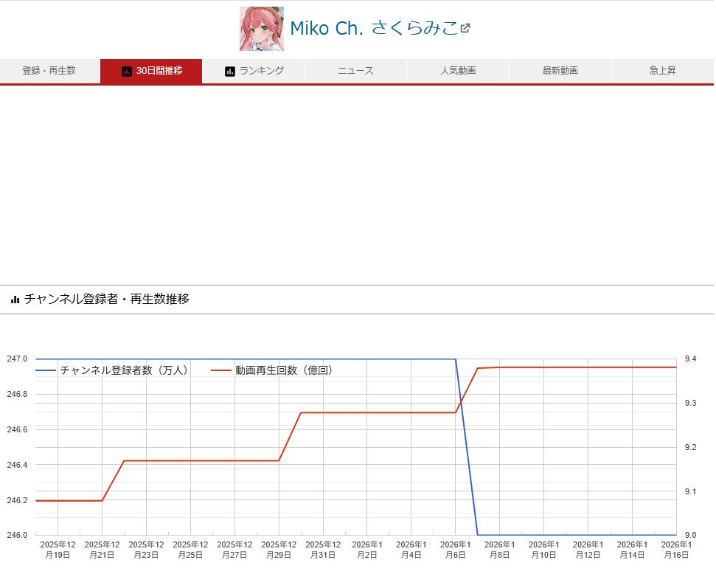
Task: Click the bar chart icon on 30日間推移 tab
Action: pos(127,72)
